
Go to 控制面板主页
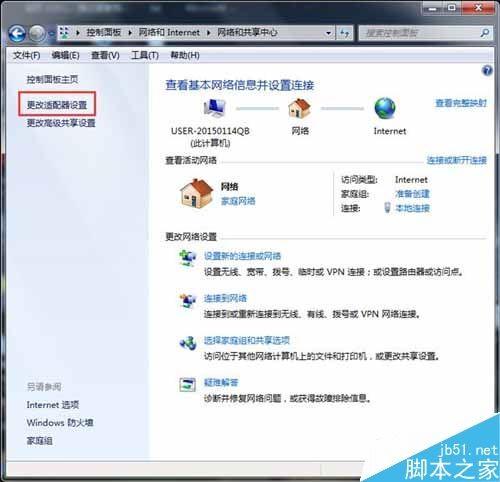click(52, 79)
